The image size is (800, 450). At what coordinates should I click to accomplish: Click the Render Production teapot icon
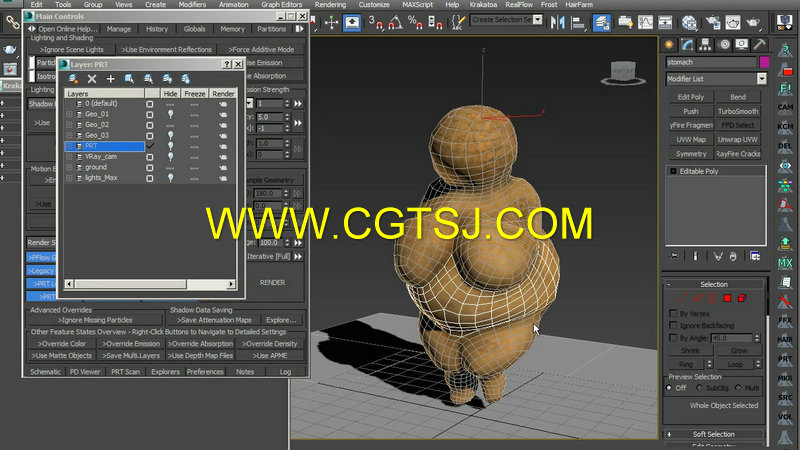[753, 22]
